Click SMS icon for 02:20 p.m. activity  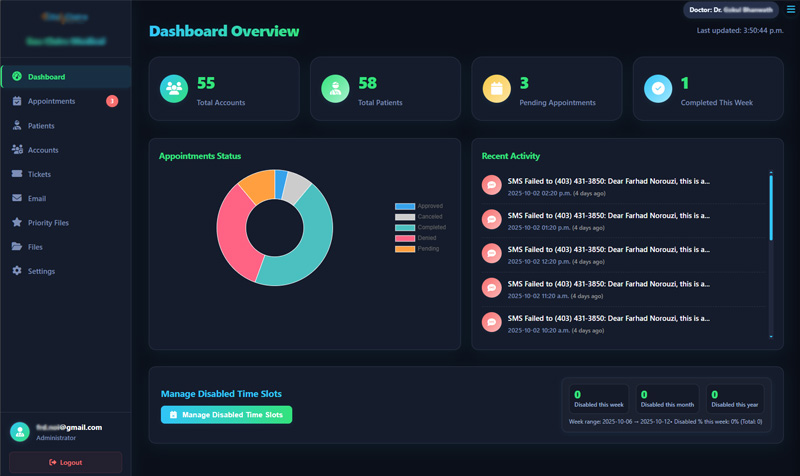pos(492,185)
